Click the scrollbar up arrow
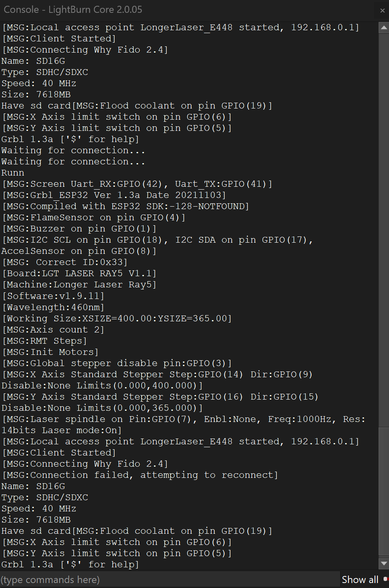This screenshot has height=588, width=389. pyautogui.click(x=384, y=28)
